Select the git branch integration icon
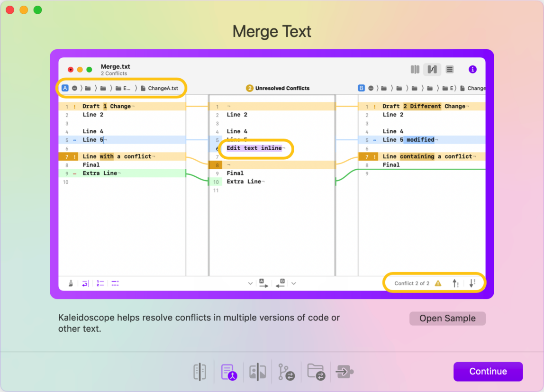 click(286, 372)
